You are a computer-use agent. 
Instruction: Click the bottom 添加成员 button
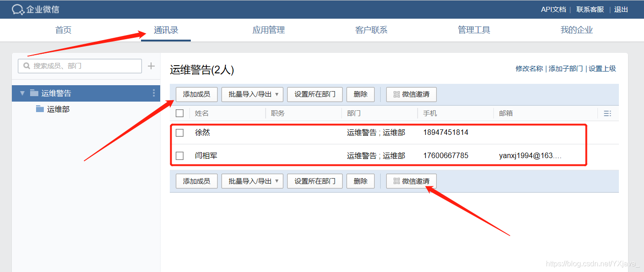pyautogui.click(x=197, y=181)
